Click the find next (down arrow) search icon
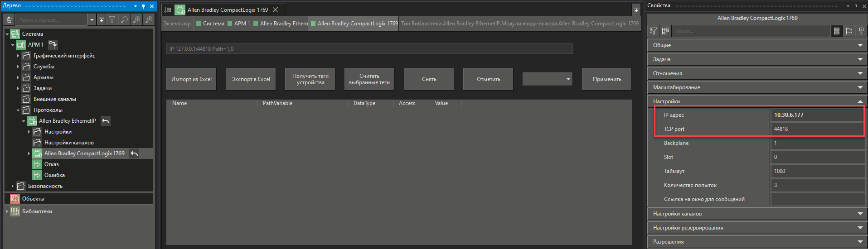This screenshot has height=249, width=868. 149,19
